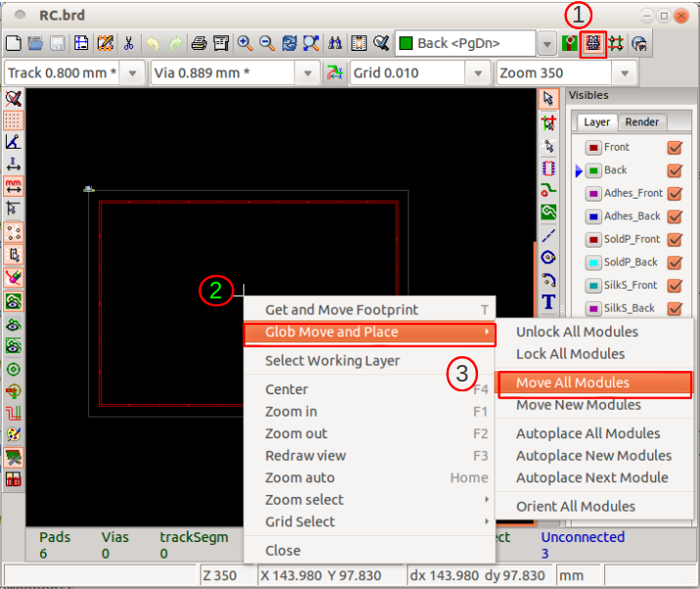
Task: Open the Zoom 350 dropdown
Action: pyautogui.click(x=625, y=72)
